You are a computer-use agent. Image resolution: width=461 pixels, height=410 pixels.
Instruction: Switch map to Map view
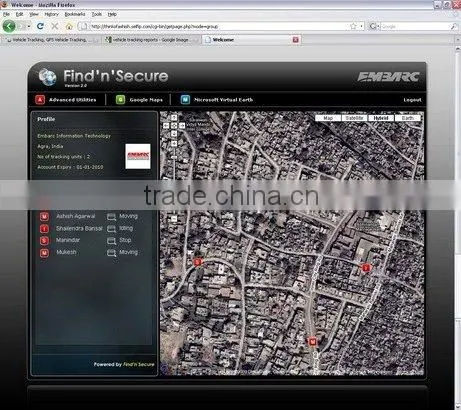[328, 118]
